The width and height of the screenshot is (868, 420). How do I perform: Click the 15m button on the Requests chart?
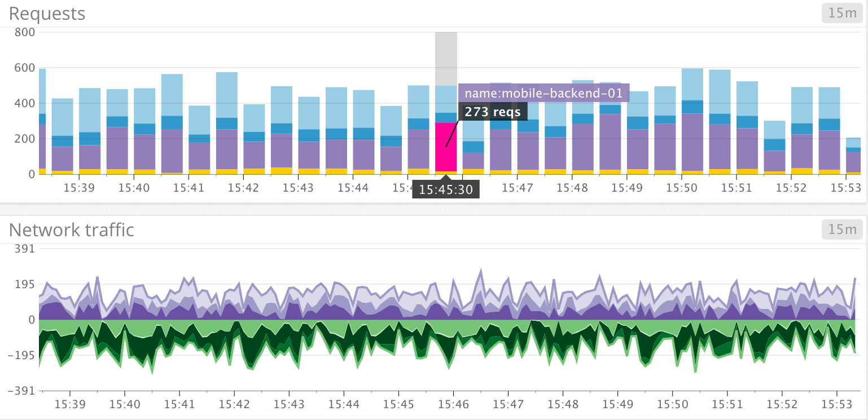tap(841, 12)
